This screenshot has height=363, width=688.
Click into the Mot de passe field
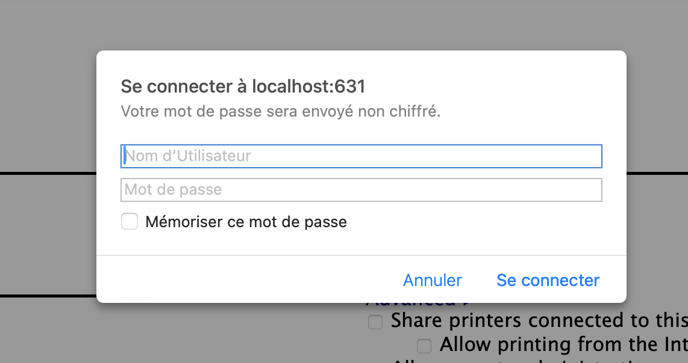tap(361, 190)
